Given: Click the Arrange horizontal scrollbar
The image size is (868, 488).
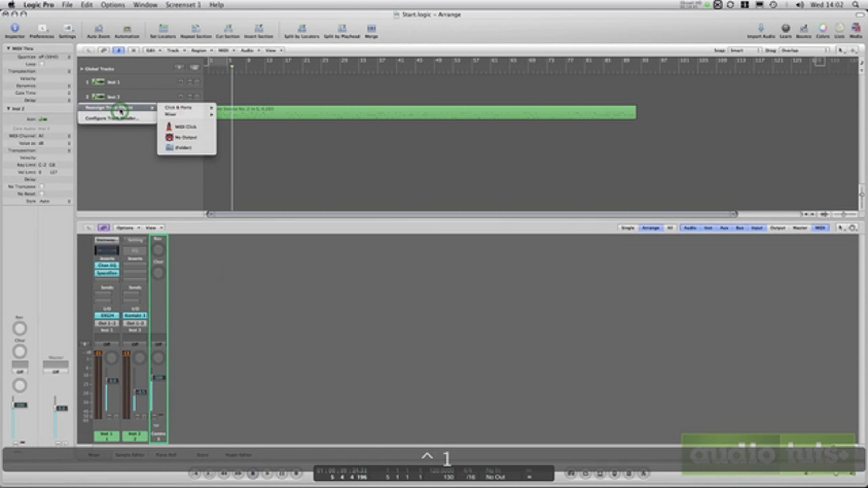Looking at the screenshot, I should pos(472,214).
